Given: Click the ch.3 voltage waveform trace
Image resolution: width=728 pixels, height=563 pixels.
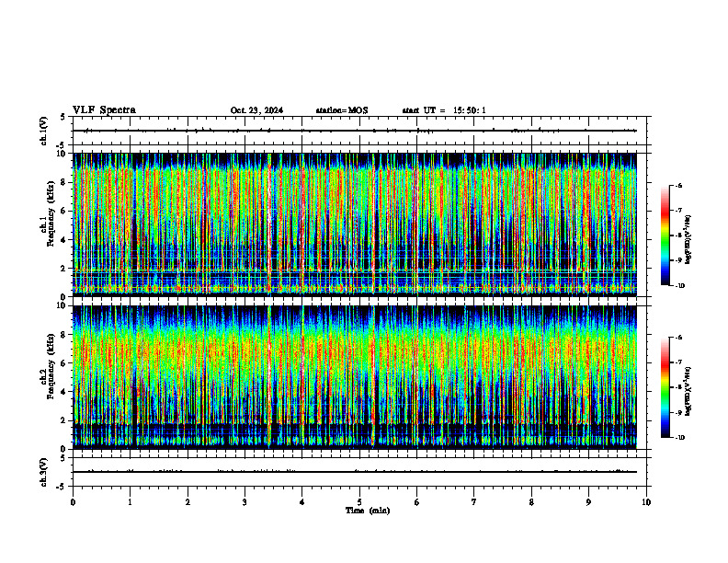Looking at the screenshot, I should tap(355, 472).
